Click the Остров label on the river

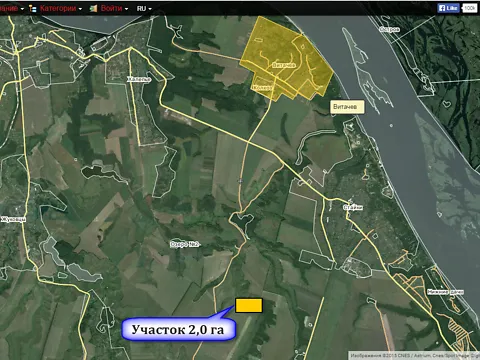(x=389, y=30)
